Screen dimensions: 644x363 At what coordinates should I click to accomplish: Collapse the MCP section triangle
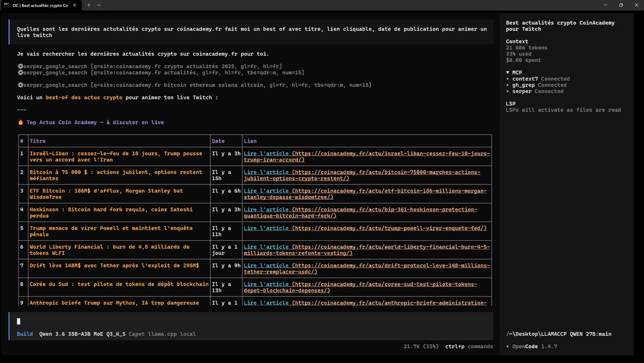pyautogui.click(x=508, y=72)
